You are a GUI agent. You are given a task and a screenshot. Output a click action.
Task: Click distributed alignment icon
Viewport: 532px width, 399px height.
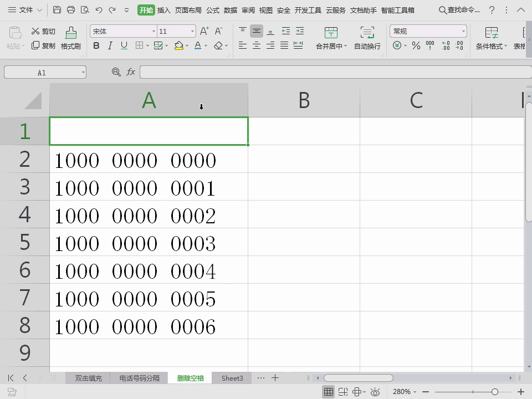coord(298,45)
